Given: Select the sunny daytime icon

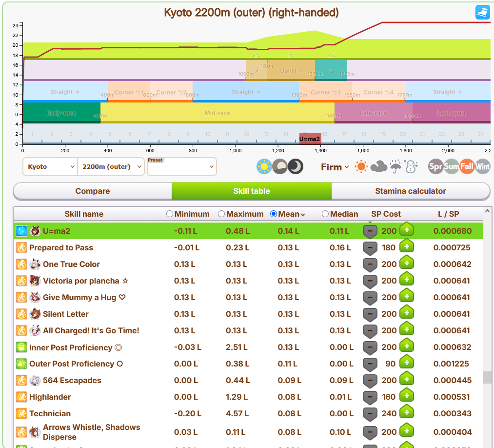Looking at the screenshot, I should pyautogui.click(x=264, y=166).
